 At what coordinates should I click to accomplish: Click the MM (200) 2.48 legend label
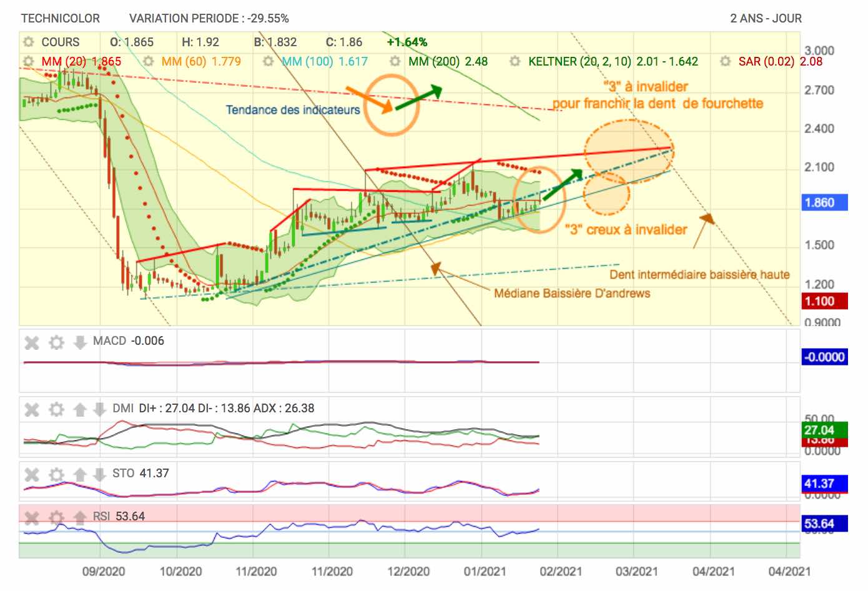coord(448,62)
